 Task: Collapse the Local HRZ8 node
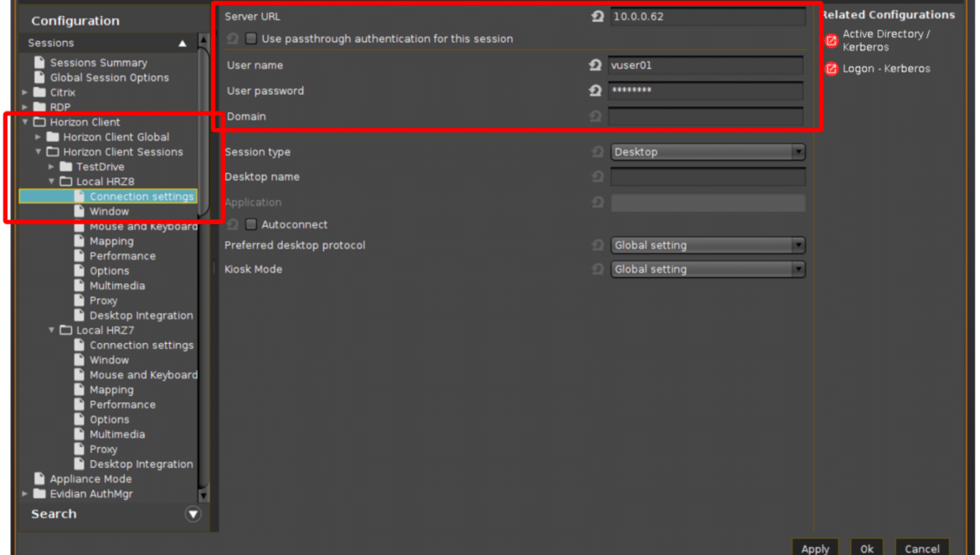[x=51, y=182]
